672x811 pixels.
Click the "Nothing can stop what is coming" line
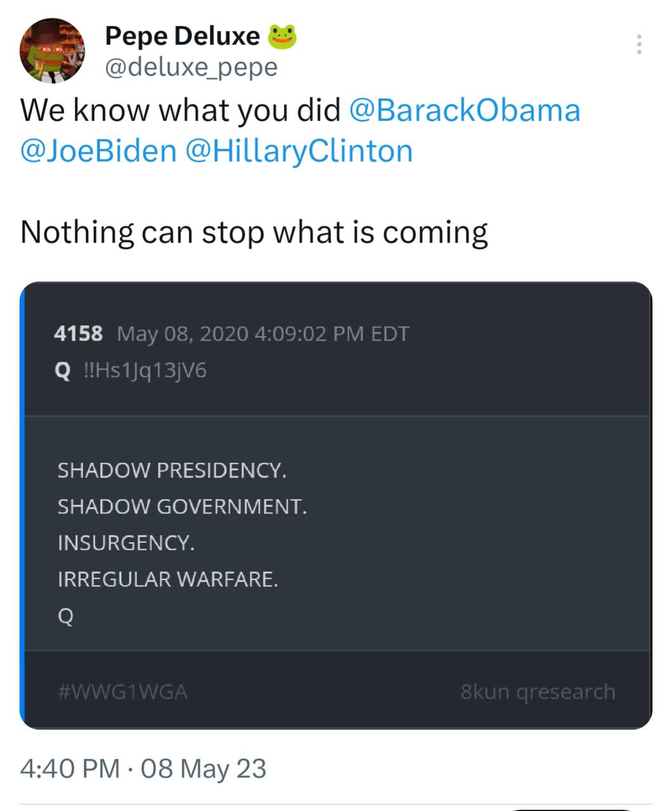254,232
